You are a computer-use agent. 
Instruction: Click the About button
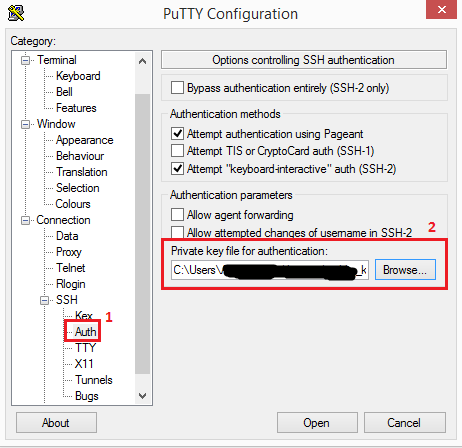56,423
